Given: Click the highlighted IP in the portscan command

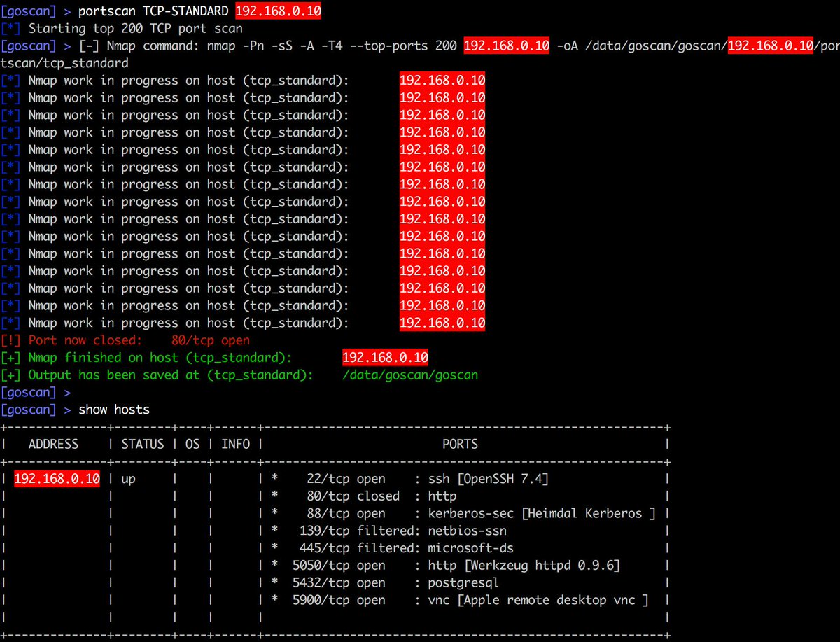Looking at the screenshot, I should [279, 11].
